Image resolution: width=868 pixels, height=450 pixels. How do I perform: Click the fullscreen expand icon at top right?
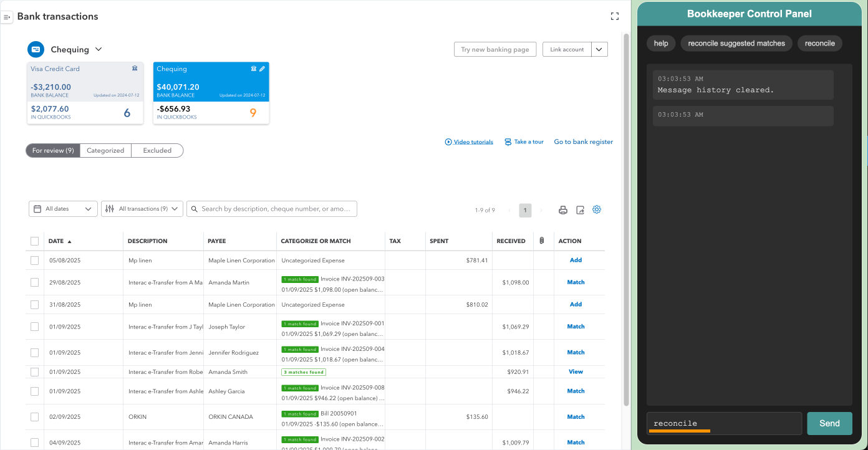(x=614, y=16)
